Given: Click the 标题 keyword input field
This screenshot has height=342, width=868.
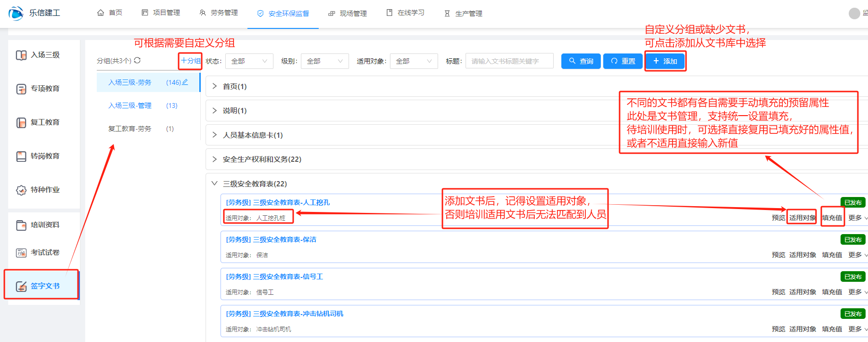Looking at the screenshot, I should click(x=509, y=61).
